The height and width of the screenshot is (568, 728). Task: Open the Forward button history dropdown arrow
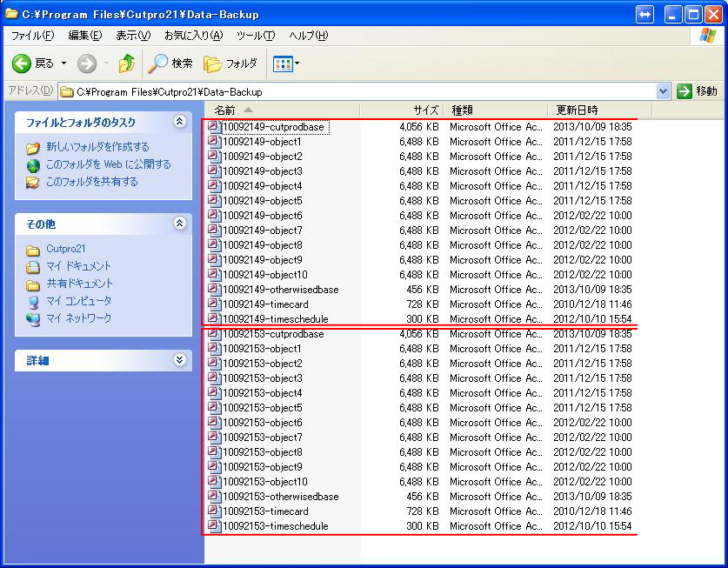click(106, 63)
